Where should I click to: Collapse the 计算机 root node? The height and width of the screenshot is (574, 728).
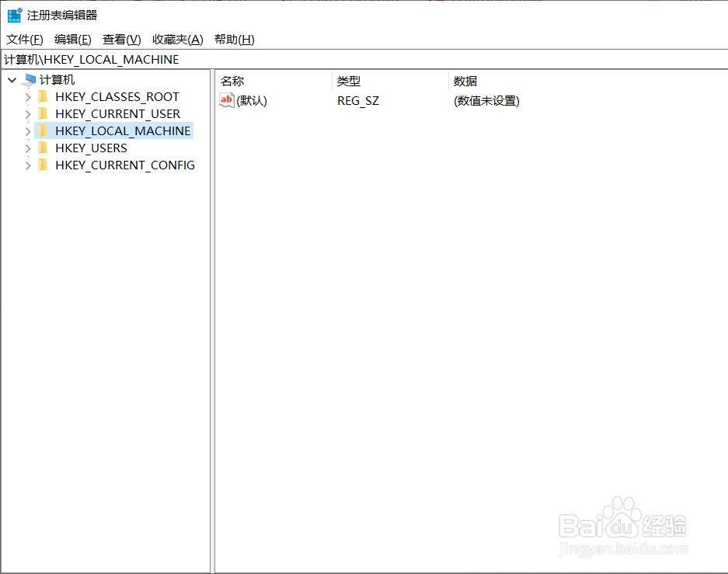click(12, 80)
